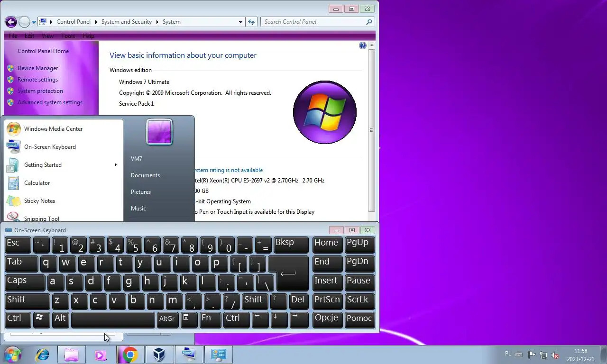Open VirtualBox from the taskbar

tap(159, 355)
